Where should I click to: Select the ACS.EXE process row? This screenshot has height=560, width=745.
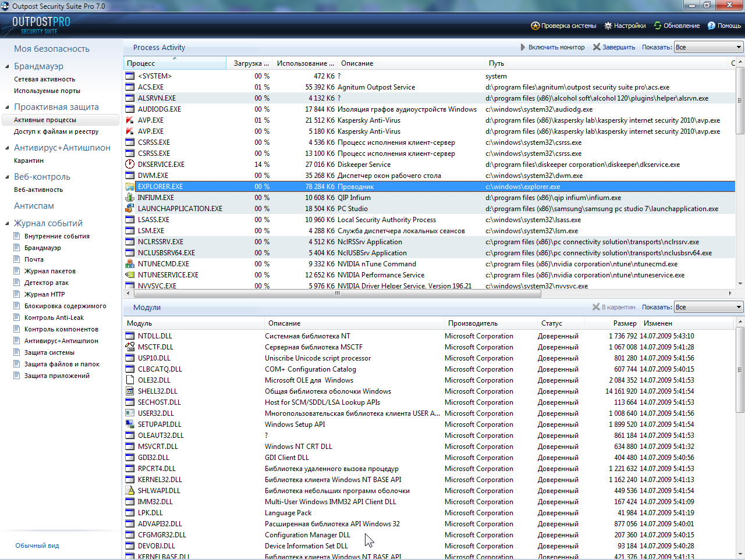click(x=430, y=87)
